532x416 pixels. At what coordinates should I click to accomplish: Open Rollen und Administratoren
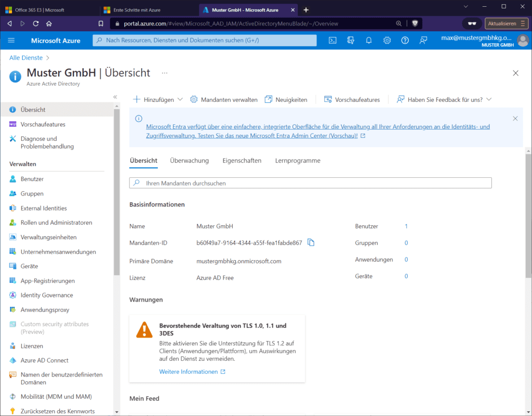[57, 223]
